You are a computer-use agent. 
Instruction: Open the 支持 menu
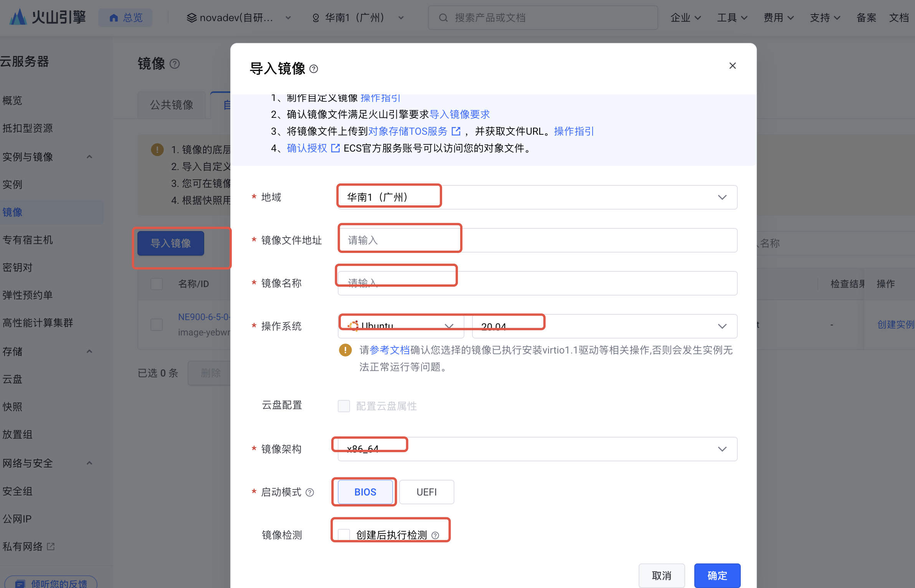coord(825,18)
